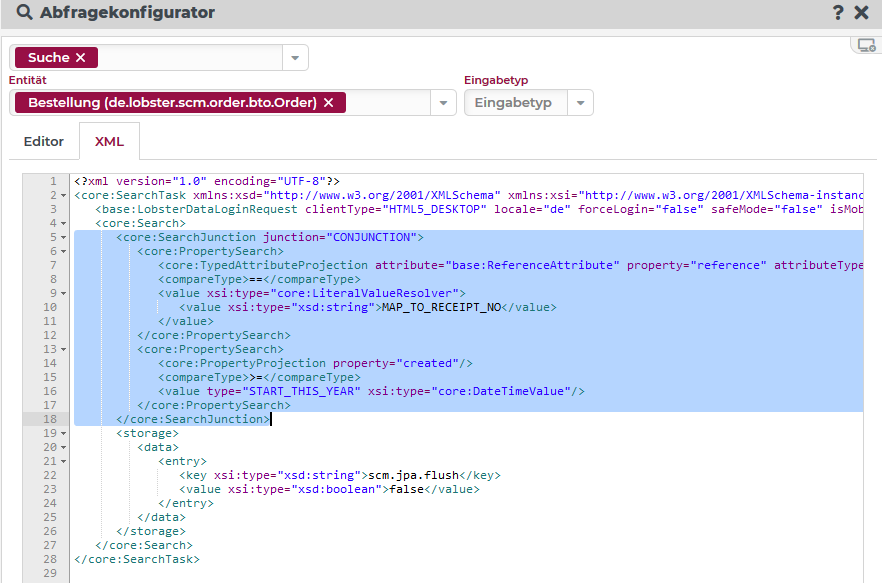
Task: Expand the Entität dropdown list
Action: [x=443, y=103]
